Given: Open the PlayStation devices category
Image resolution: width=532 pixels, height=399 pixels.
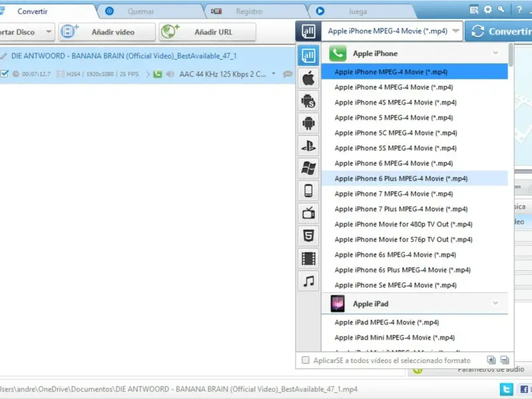Looking at the screenshot, I should point(309,146).
